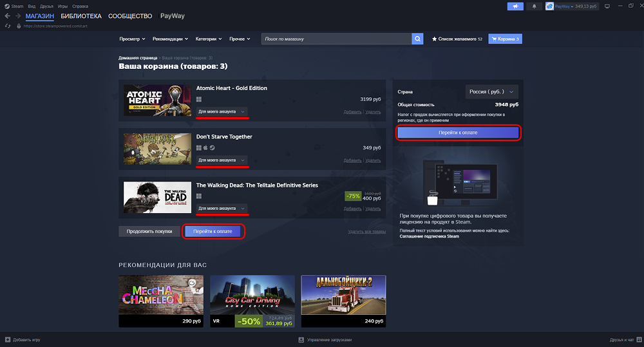Click the Steam logo menu
This screenshot has width=644, height=347.
tap(14, 6)
